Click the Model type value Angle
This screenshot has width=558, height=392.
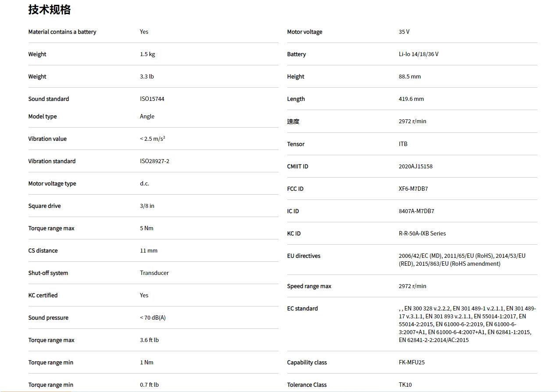pos(147,116)
